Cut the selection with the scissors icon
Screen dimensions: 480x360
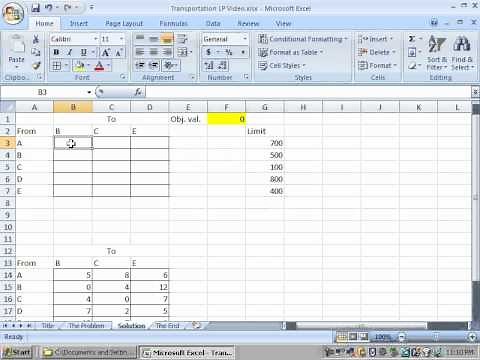click(x=36, y=39)
